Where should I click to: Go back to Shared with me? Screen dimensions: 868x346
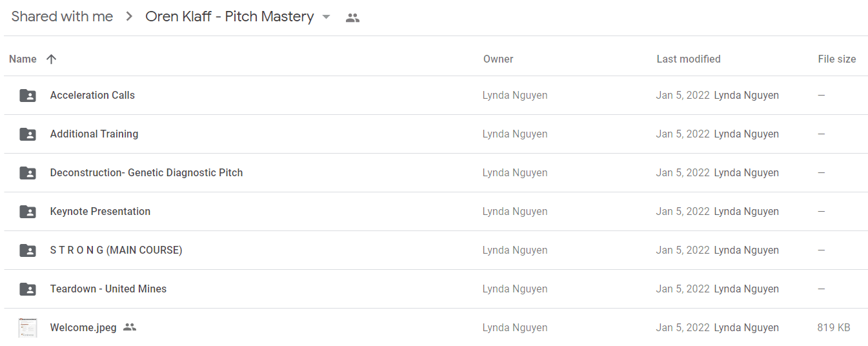[62, 17]
